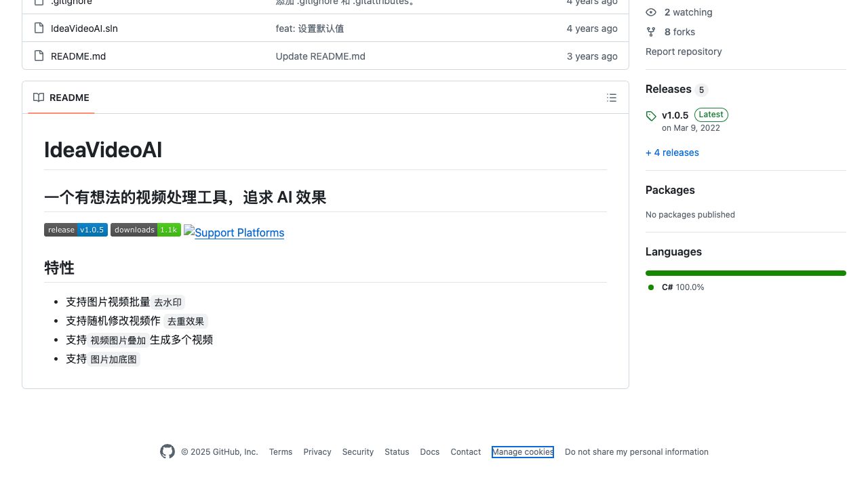Open the Packages section heading
The height and width of the screenshot is (488, 868).
(670, 190)
